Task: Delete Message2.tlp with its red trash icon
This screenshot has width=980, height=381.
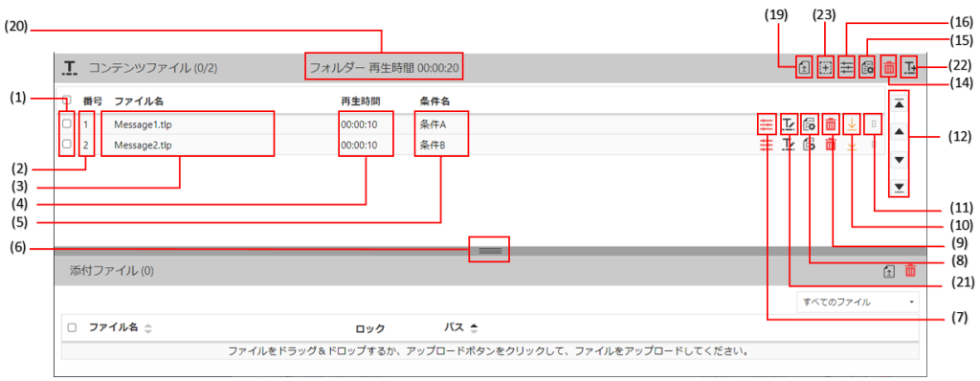Action: (x=831, y=146)
